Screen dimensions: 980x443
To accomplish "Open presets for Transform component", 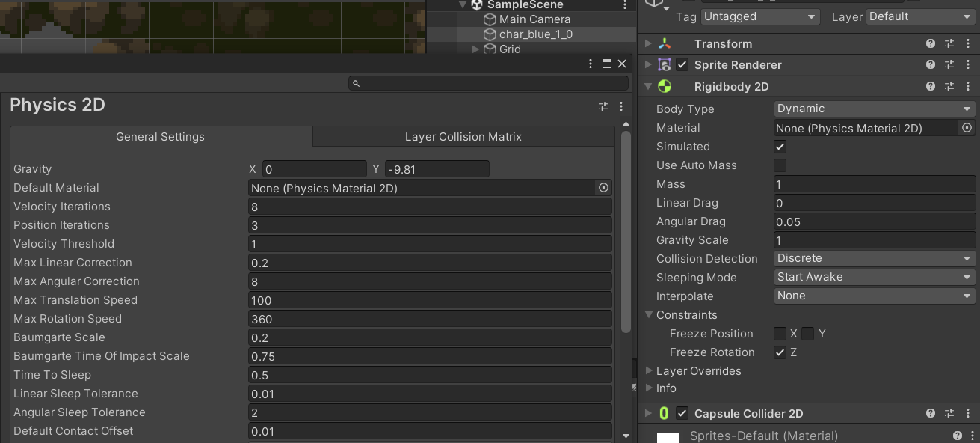I will pos(949,44).
